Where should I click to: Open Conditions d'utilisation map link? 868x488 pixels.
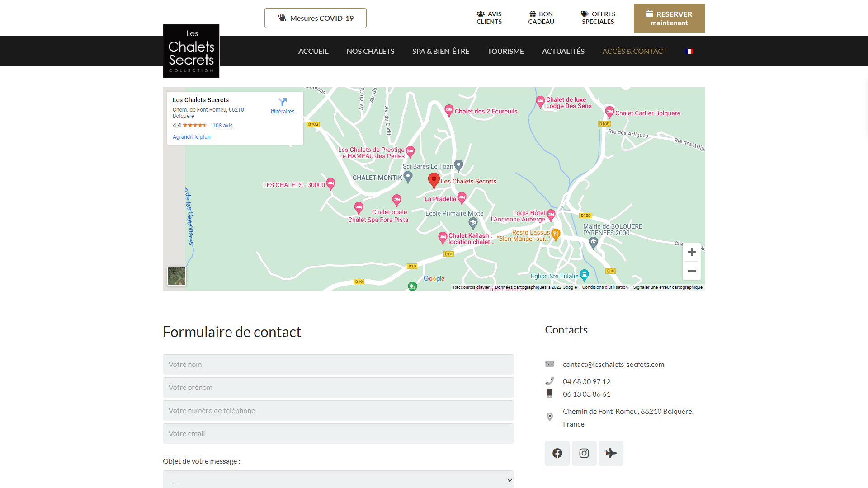tap(605, 287)
